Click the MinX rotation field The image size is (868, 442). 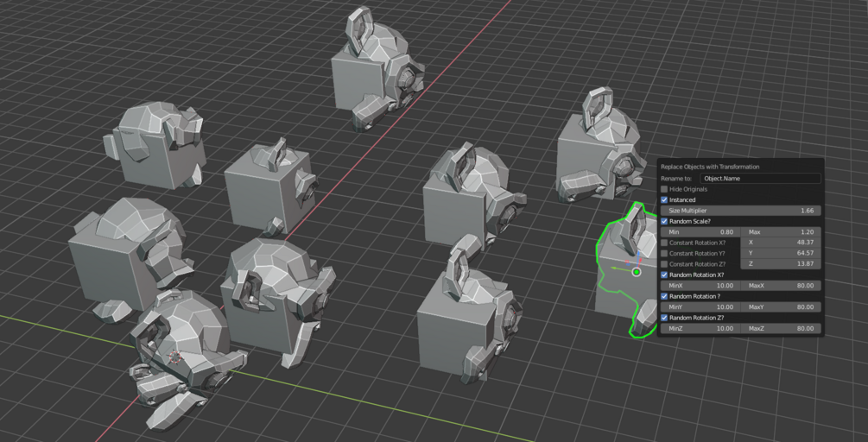[700, 286]
